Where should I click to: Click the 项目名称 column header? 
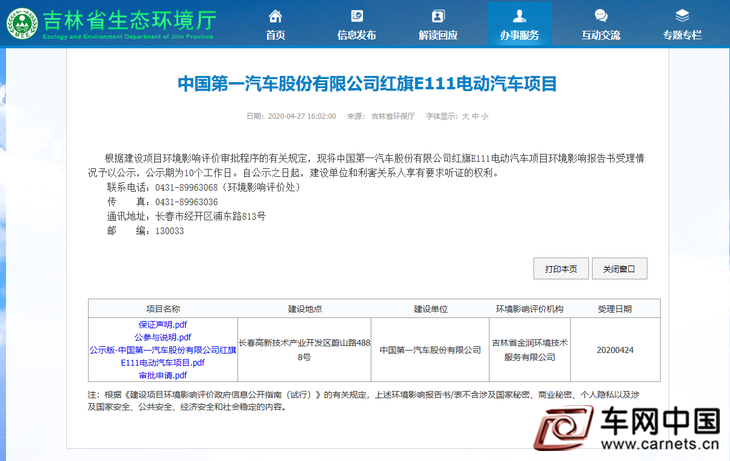pos(163,309)
